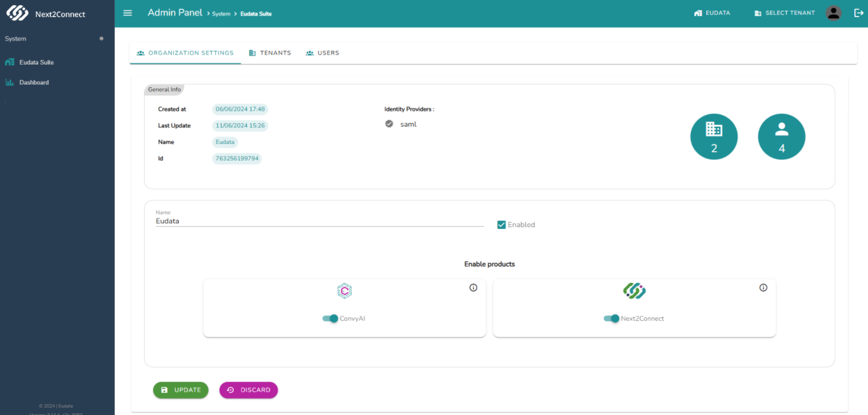The image size is (868, 415).
Task: Toggle the Enabled checkbox
Action: (x=502, y=225)
